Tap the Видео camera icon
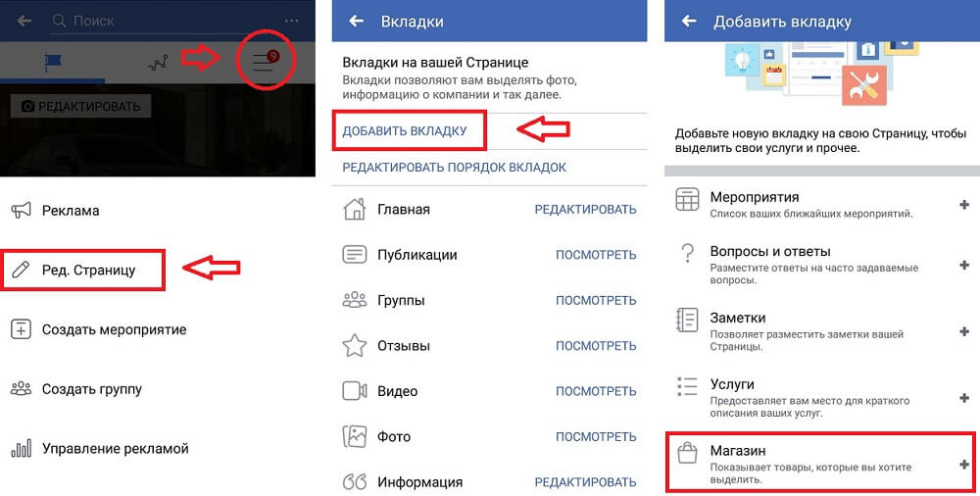 (355, 391)
